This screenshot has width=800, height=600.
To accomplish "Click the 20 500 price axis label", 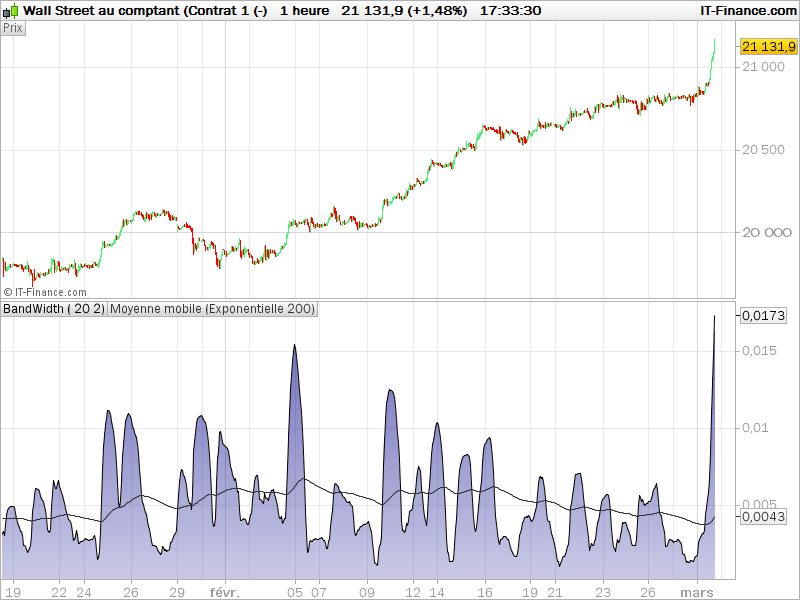I will point(763,149).
